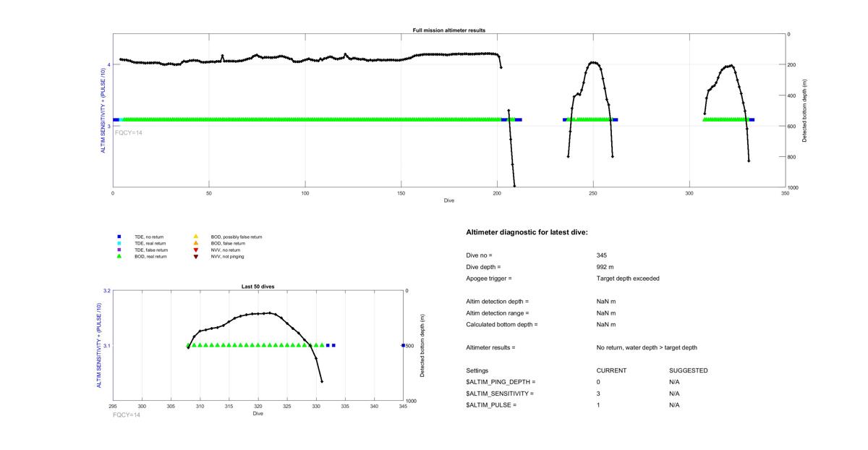The height and width of the screenshot is (450, 868).
Task: Click the 'Dive' x-axis label of last 50 dives chart
Action: click(x=258, y=414)
